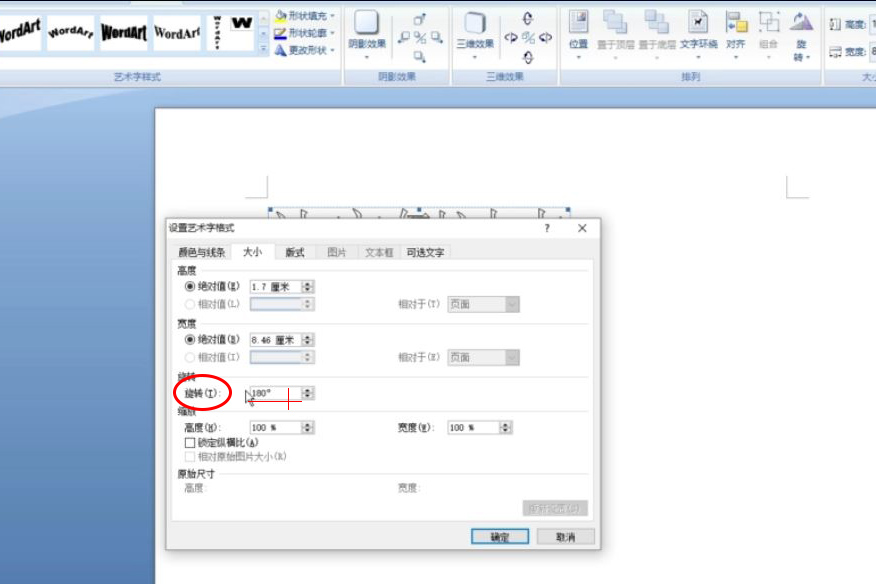
Task: Select the wavy WordArt style thumbnail
Action: tap(70, 32)
